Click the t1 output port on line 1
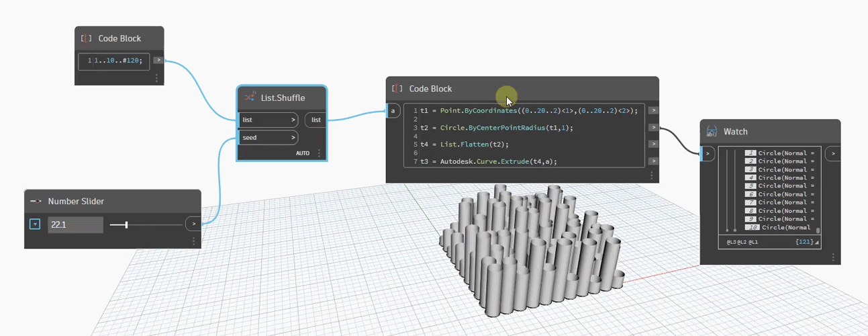 tap(653, 110)
